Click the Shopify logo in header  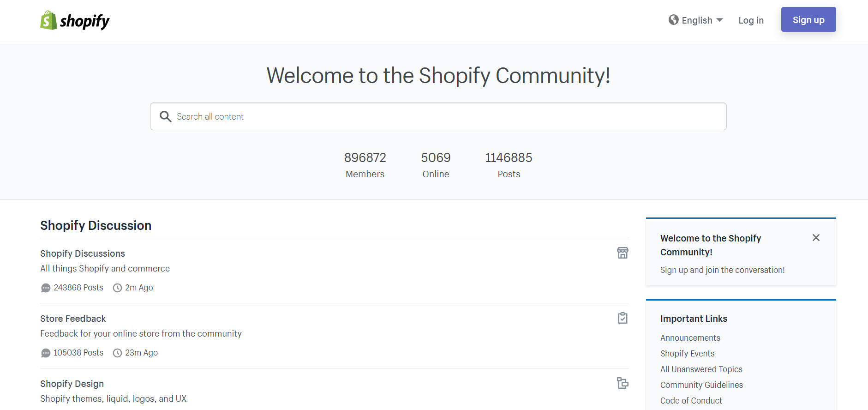75,20
